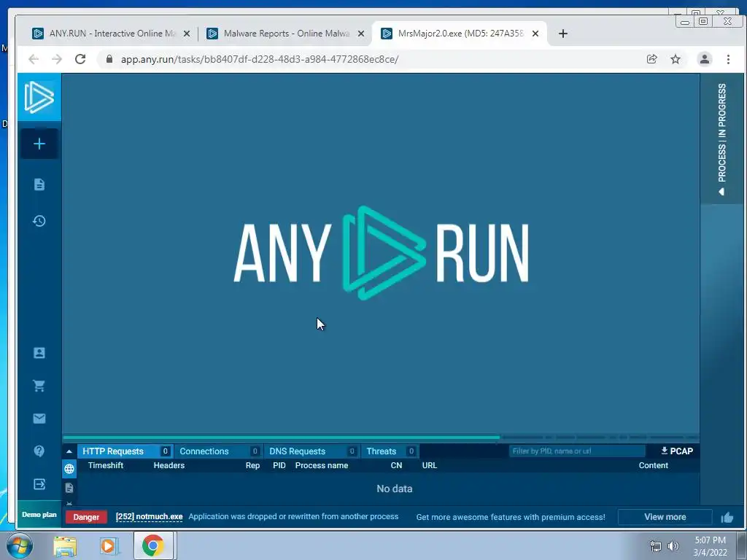Click the sign out icon in sidebar

tap(39, 484)
